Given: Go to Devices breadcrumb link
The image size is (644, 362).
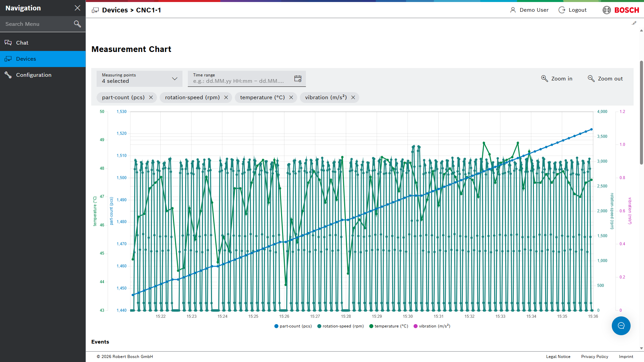Looking at the screenshot, I should point(115,10).
